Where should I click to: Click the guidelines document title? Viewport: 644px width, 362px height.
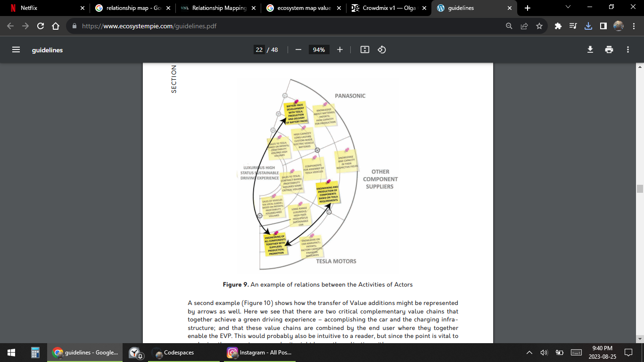point(47,50)
